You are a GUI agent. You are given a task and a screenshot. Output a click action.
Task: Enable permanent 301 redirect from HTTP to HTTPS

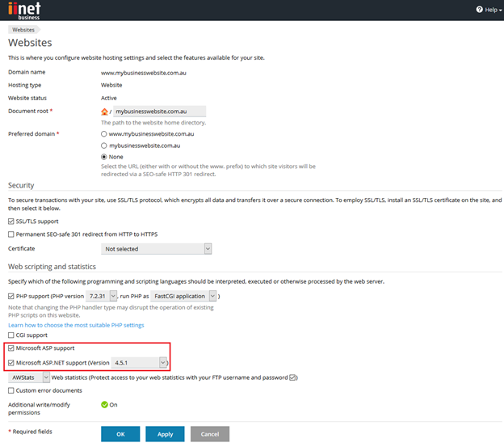(x=11, y=234)
